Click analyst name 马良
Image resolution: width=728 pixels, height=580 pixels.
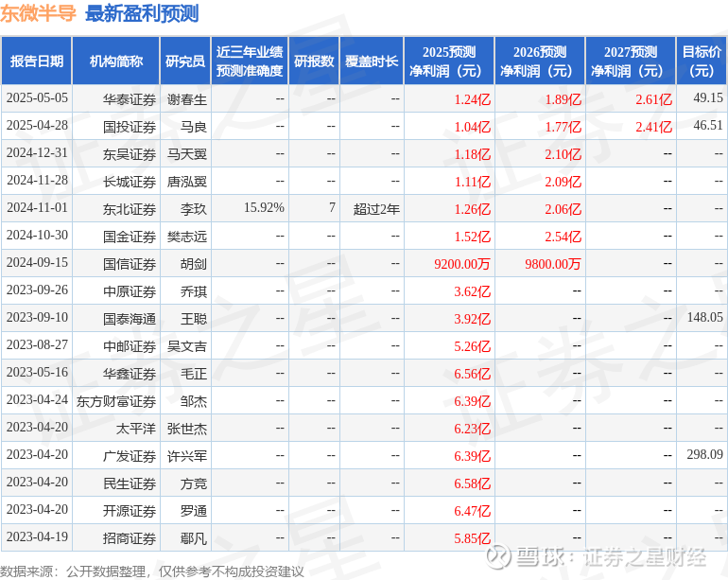(x=194, y=127)
